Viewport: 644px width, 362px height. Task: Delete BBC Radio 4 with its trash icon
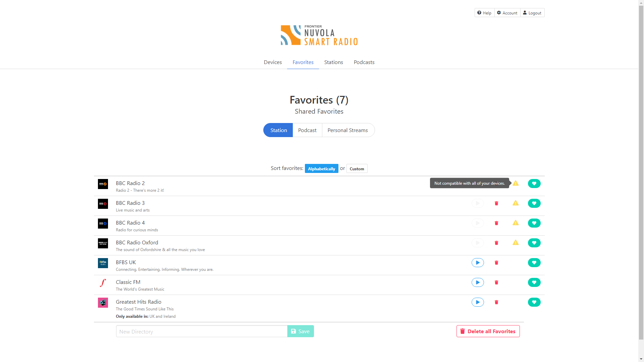click(x=496, y=223)
